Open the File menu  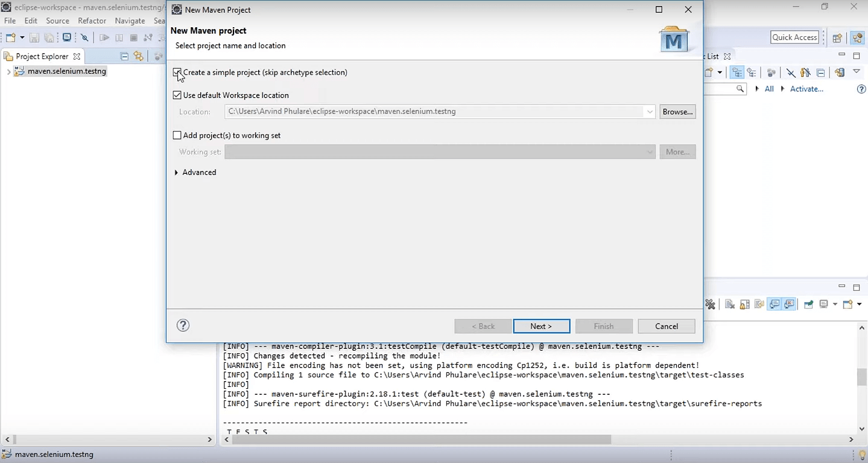[10, 21]
